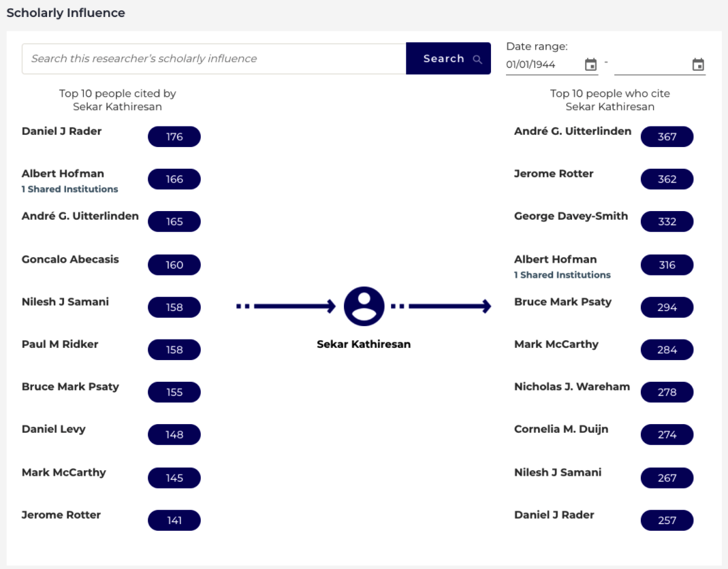Open the end date calendar picker
The height and width of the screenshot is (569, 728).
698,65
